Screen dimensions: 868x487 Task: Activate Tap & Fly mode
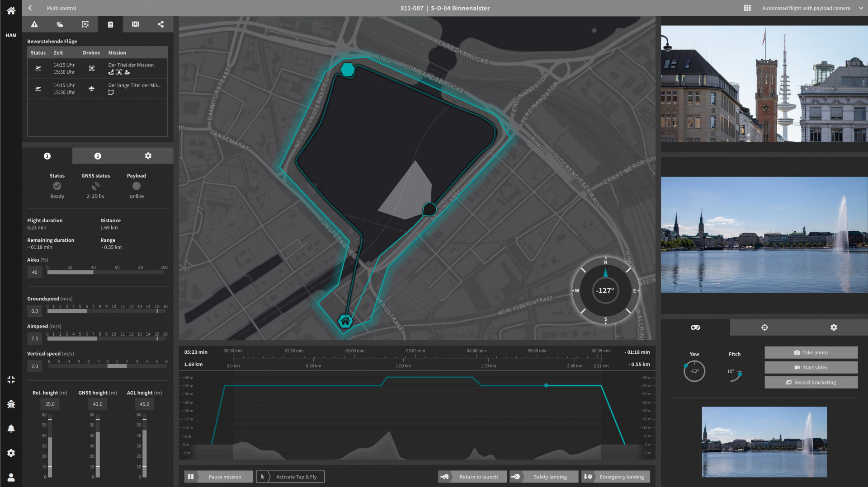tap(290, 477)
